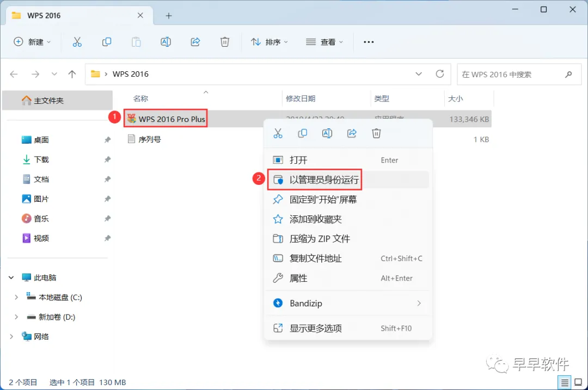Click the Share icon in the top toolbar
Image resolution: width=588 pixels, height=390 pixels.
(x=195, y=42)
